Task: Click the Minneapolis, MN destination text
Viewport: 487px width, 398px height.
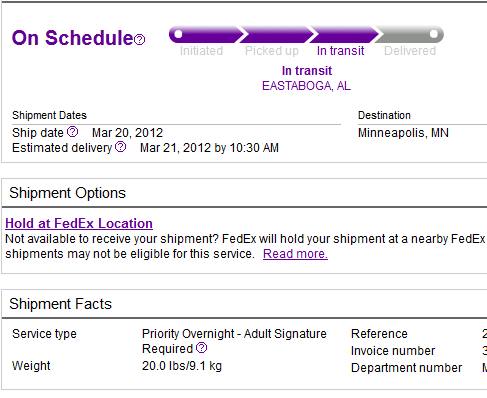Action: tap(403, 133)
